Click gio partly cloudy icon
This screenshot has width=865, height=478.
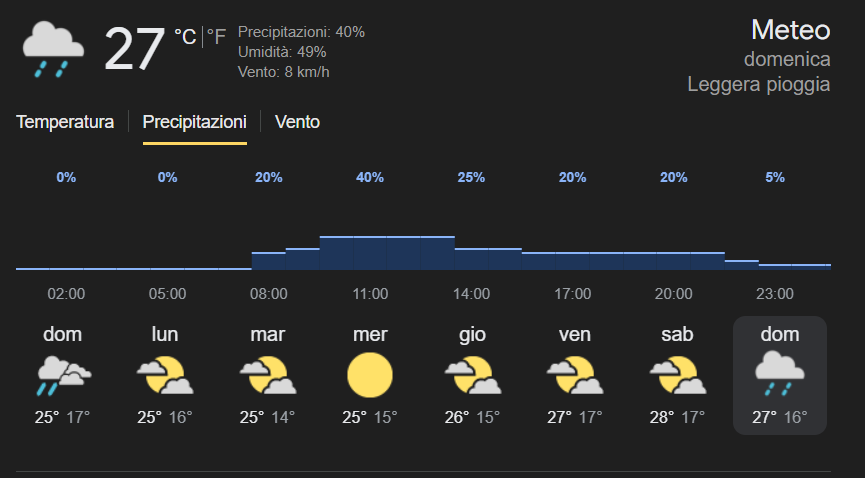point(472,375)
